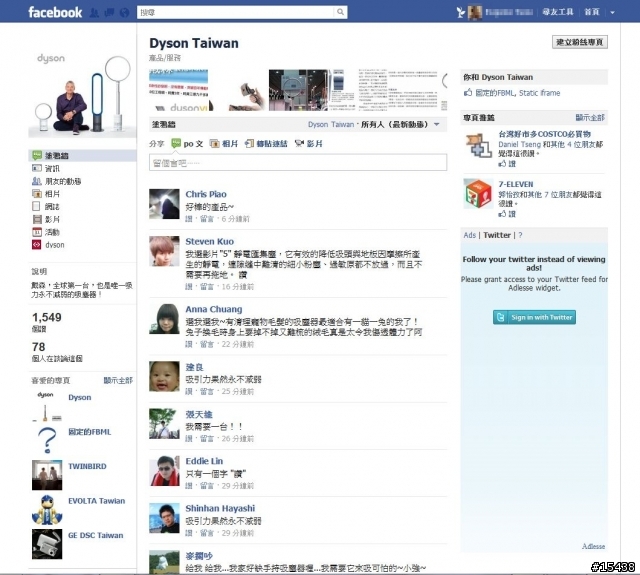Click 顯示全部 in 專頁推薦

(x=590, y=118)
